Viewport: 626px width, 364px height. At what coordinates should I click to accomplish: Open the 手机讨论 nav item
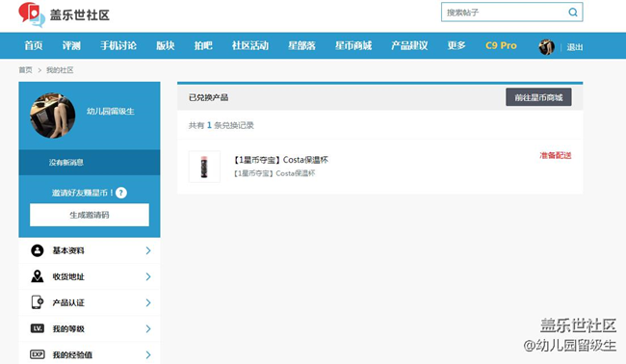click(x=118, y=45)
